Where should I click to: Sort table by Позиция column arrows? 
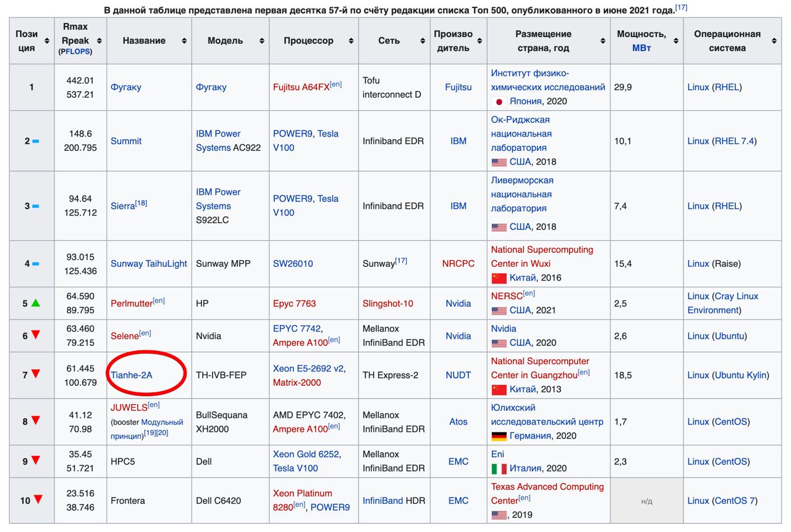point(48,41)
